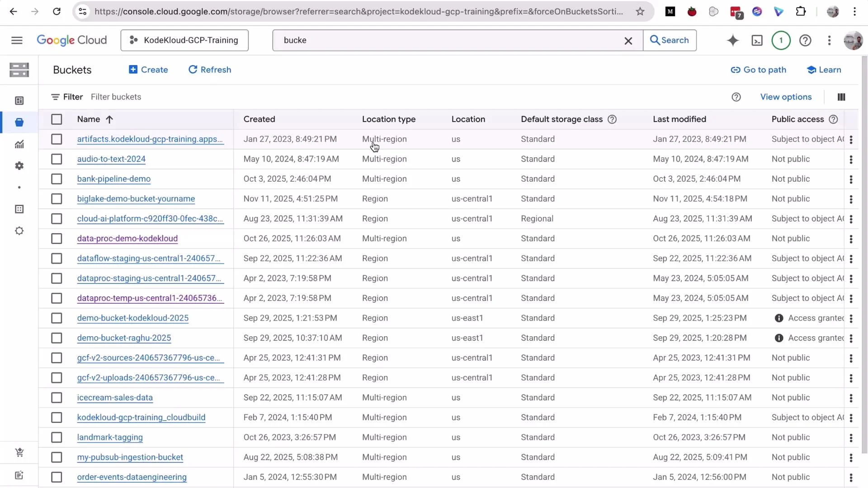Select the Buckets bucket icon in sidebar

[x=19, y=122]
